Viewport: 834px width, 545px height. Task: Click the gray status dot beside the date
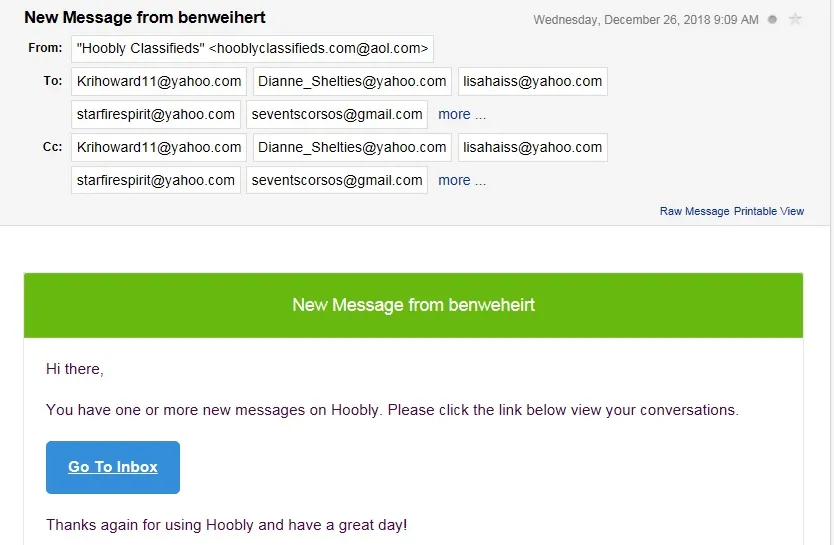(772, 19)
